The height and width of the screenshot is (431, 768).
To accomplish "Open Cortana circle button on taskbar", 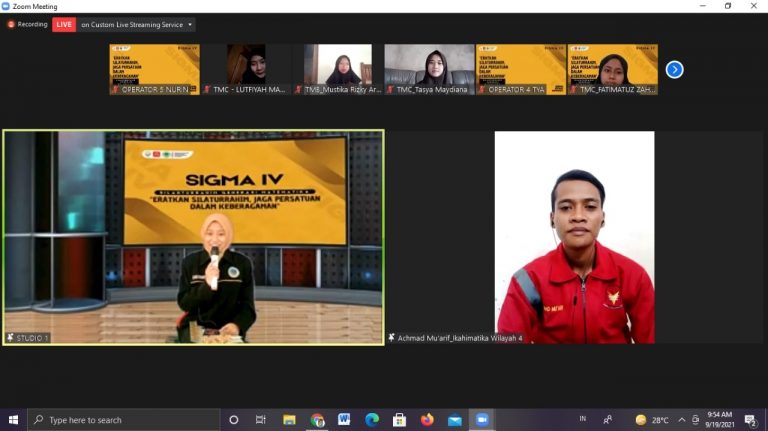I will click(x=234, y=420).
